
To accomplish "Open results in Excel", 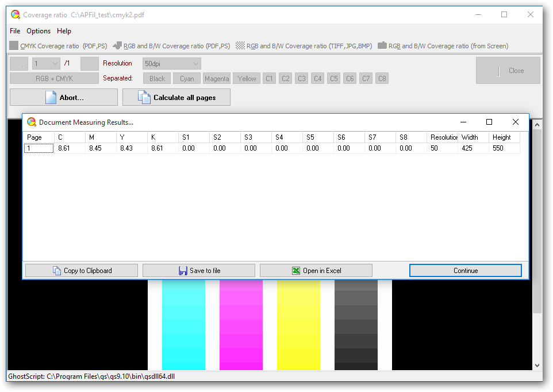I will tap(316, 271).
